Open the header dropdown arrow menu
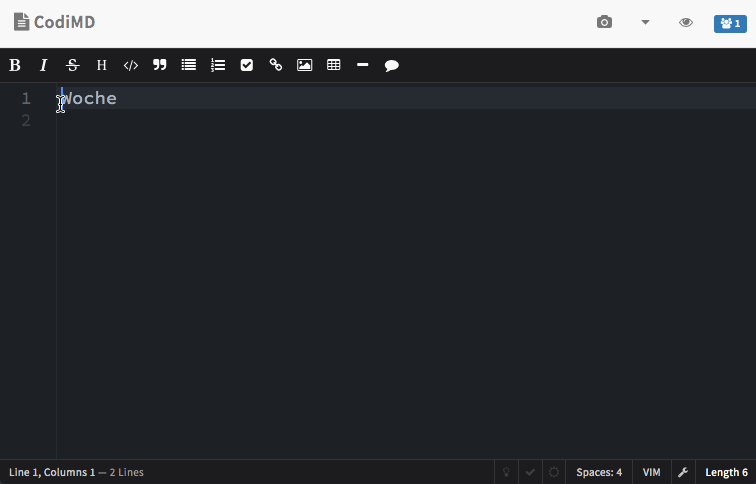Image resolution: width=756 pixels, height=484 pixels. [645, 22]
